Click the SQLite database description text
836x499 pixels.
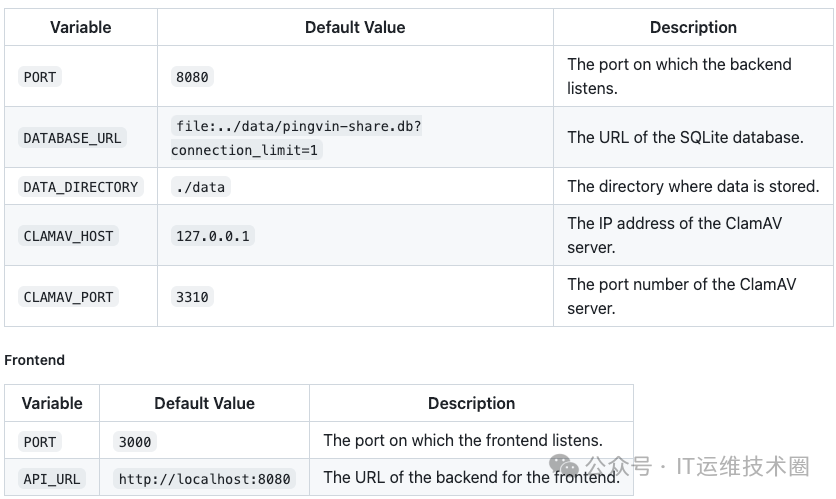(x=685, y=137)
